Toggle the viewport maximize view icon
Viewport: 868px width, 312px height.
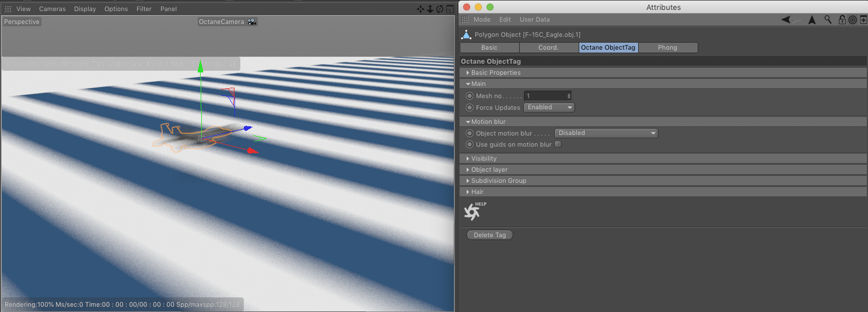[x=450, y=9]
